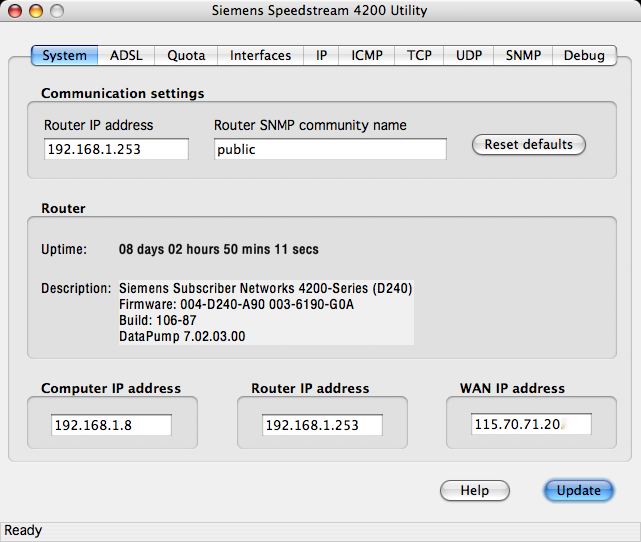Click the uptime value 08 days 02 hours

pyautogui.click(x=219, y=249)
